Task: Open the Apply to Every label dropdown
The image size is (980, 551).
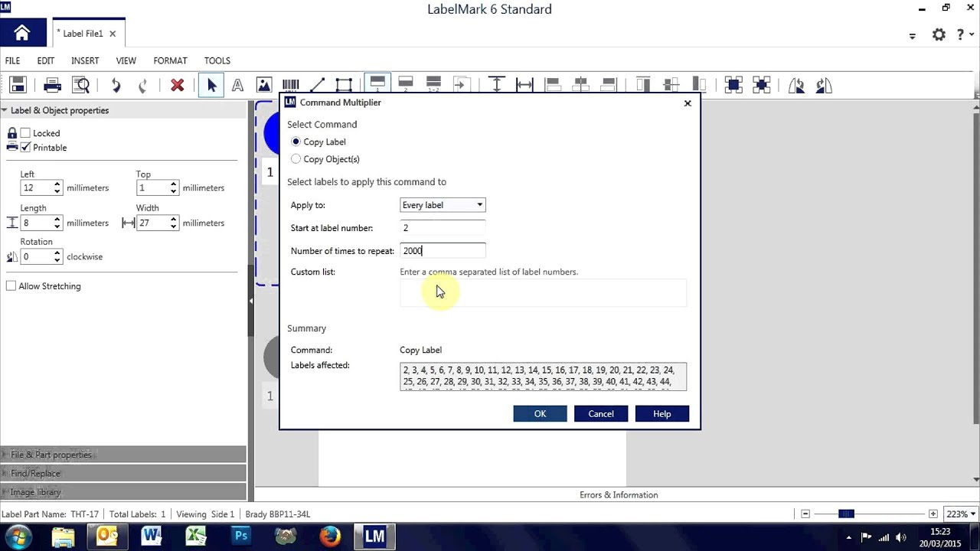Action: (x=443, y=205)
